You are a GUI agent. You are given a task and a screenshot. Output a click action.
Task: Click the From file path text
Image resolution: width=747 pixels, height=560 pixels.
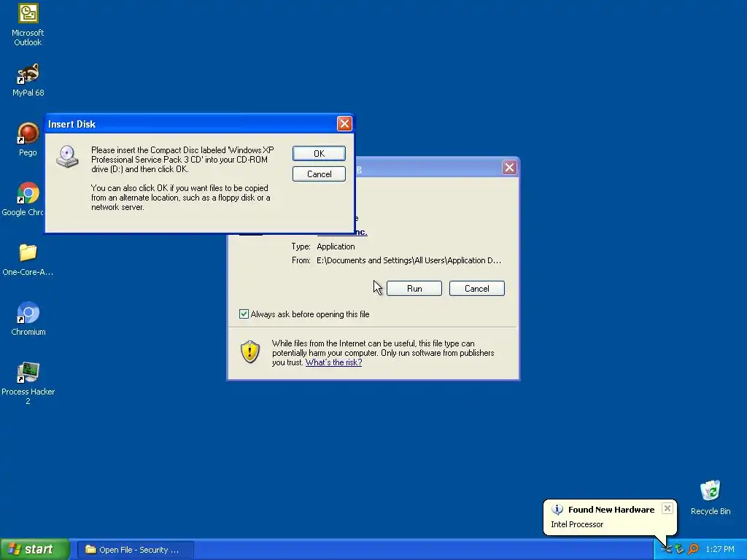(409, 260)
